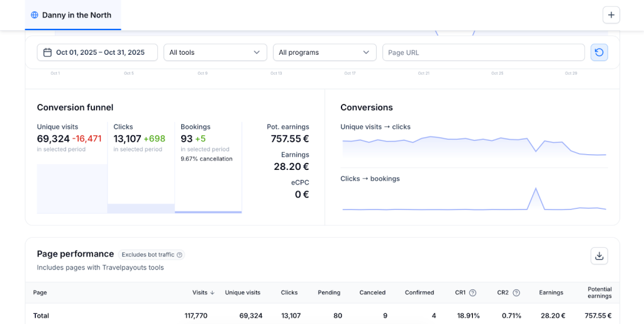Click the Confirmed column header
This screenshot has height=324, width=644.
tap(419, 293)
